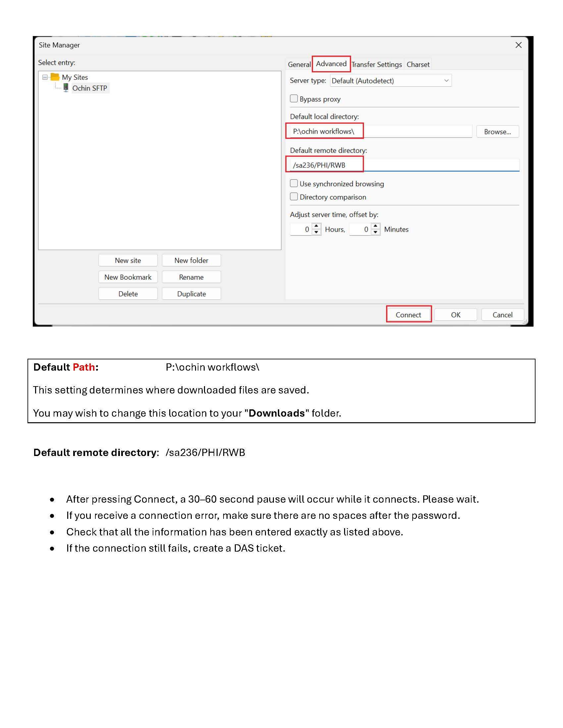Viewport: 563px width, 728px height.
Task: Click the New Bookmark button
Action: click(128, 277)
